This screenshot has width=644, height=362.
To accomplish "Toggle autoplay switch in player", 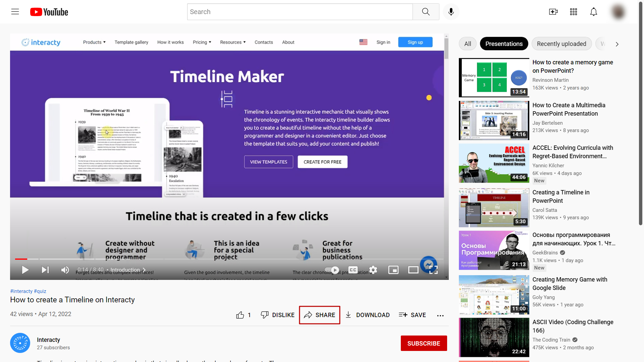I will tap(332, 270).
